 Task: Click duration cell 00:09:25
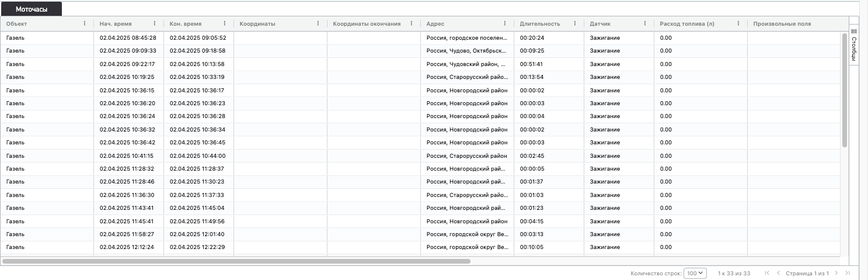point(532,51)
